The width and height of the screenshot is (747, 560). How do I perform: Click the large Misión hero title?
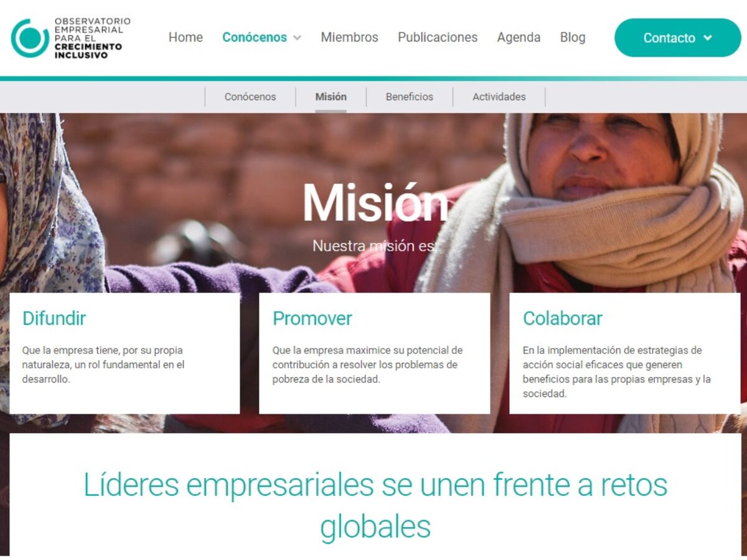tap(375, 203)
